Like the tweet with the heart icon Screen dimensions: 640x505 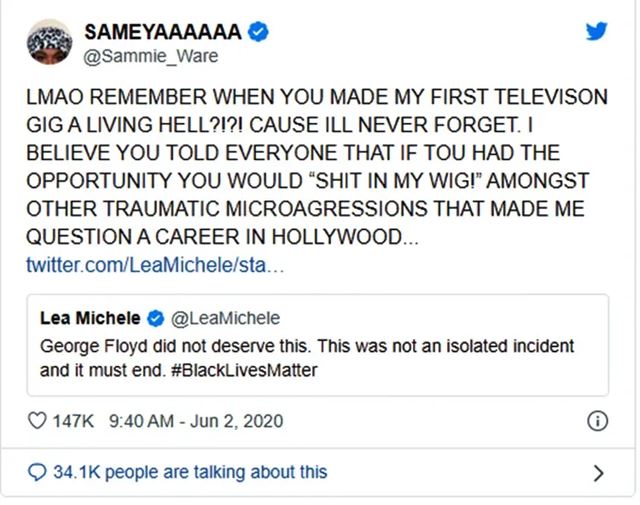[37, 421]
